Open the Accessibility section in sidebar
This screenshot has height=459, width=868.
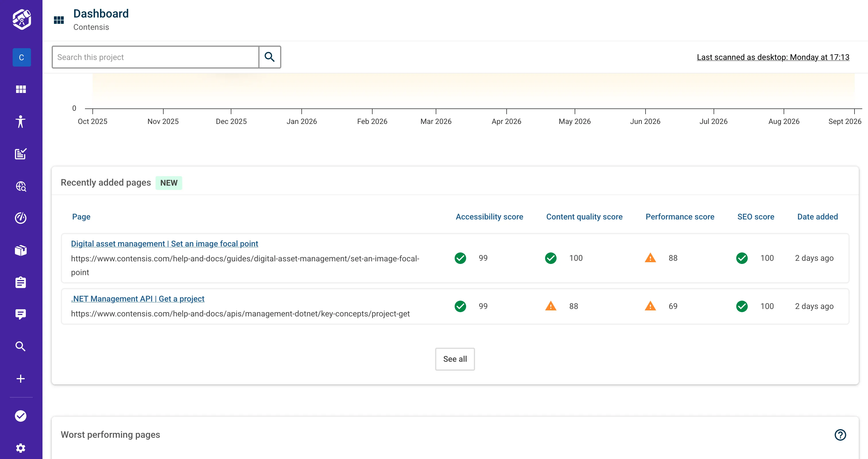pyautogui.click(x=21, y=122)
